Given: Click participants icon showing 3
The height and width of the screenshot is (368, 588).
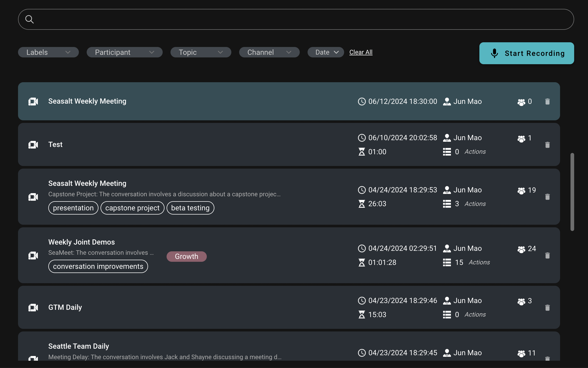Looking at the screenshot, I should [521, 301].
